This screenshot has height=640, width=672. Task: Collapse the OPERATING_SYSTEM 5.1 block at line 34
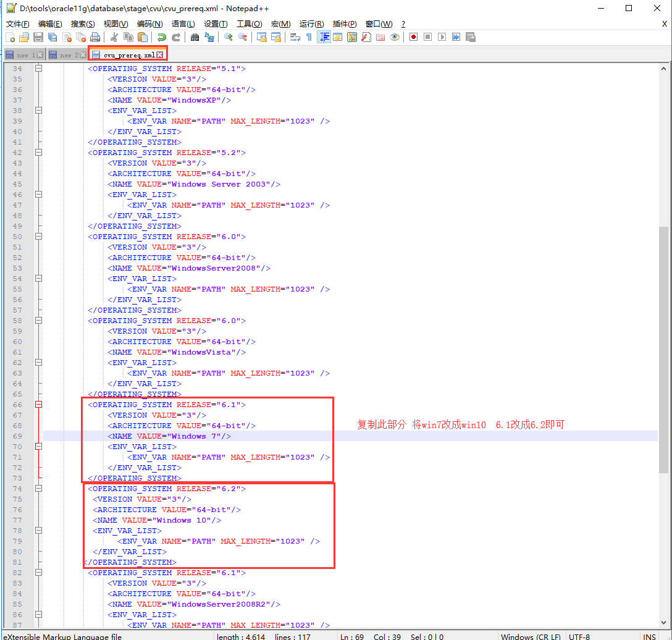pos(38,68)
